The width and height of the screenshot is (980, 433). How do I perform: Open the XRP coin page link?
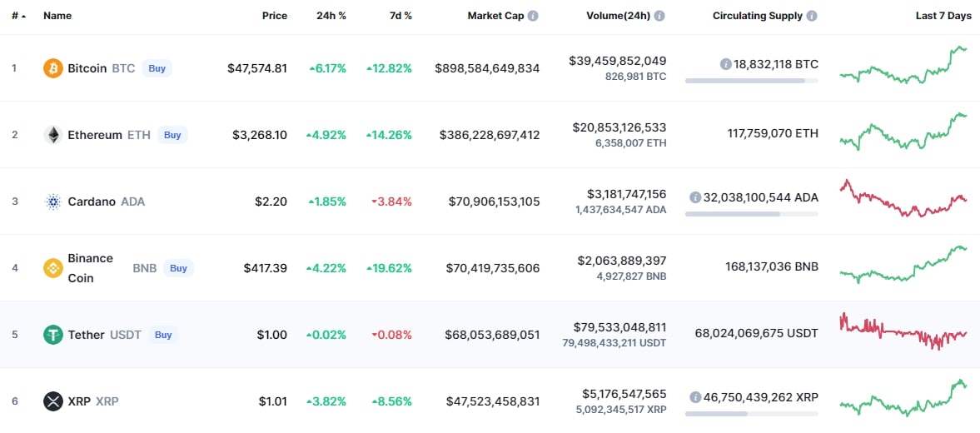[x=79, y=401]
